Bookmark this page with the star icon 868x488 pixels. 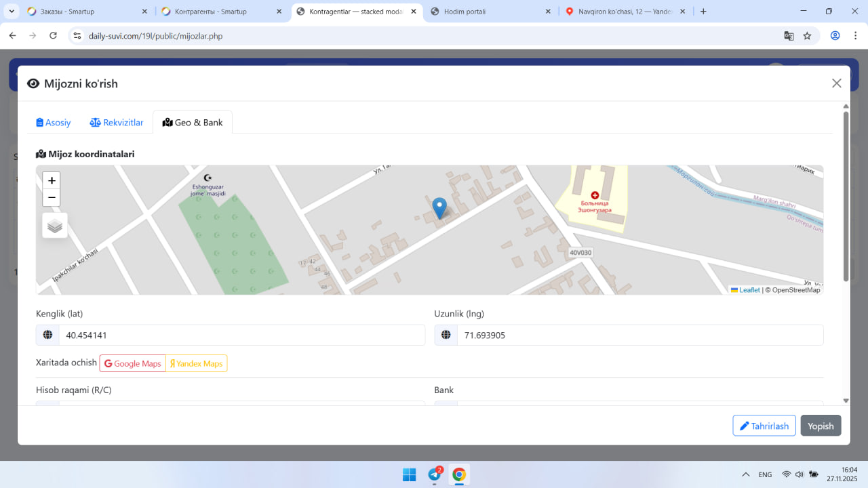807,36
